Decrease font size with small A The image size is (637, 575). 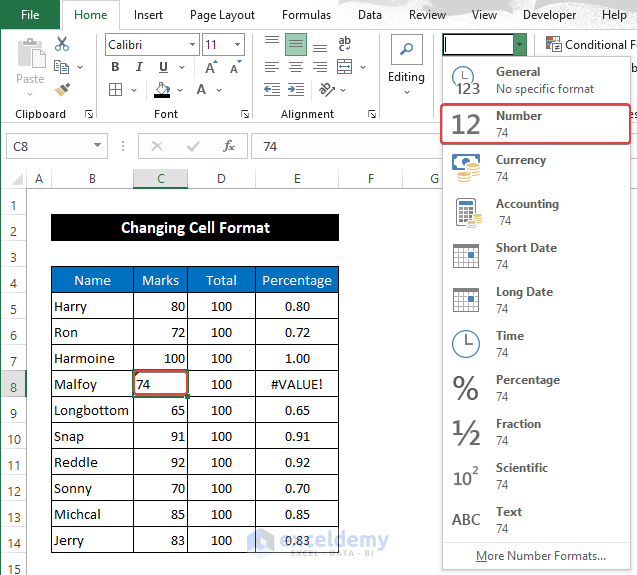(235, 67)
